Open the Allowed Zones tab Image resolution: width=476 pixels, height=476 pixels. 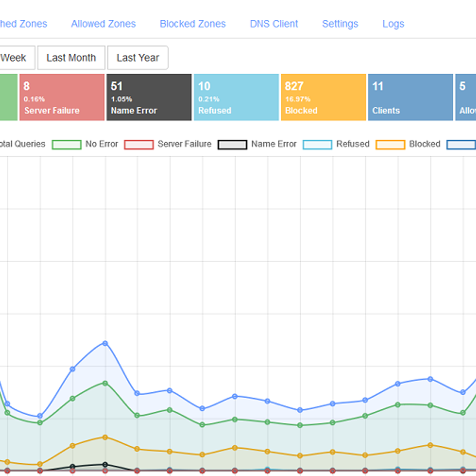[103, 24]
